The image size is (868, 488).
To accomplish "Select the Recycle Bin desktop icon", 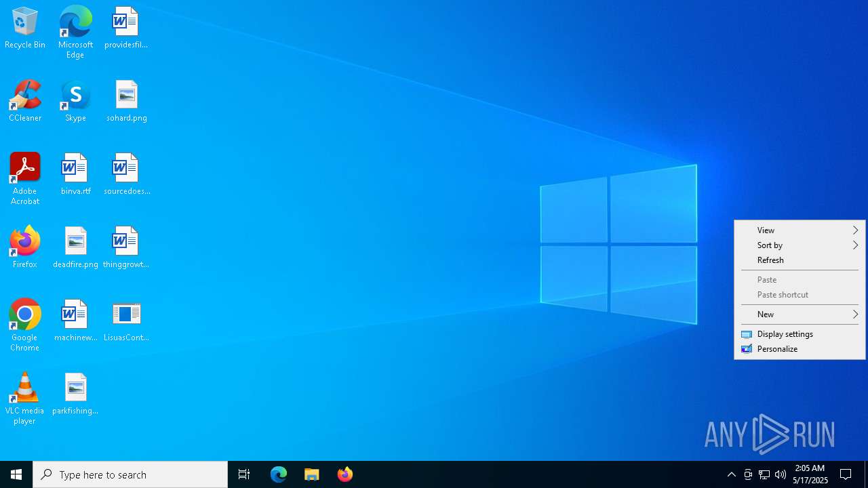I will [x=25, y=28].
